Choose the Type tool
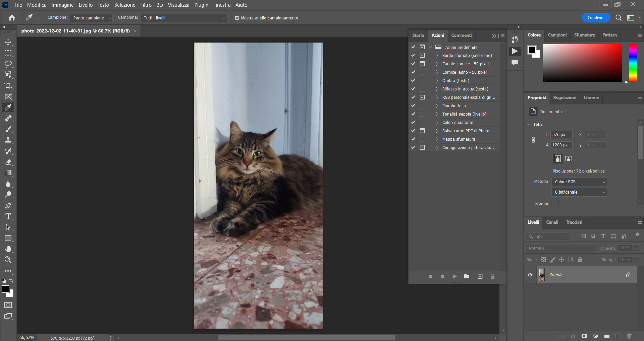Image resolution: width=644 pixels, height=341 pixels. (x=8, y=216)
